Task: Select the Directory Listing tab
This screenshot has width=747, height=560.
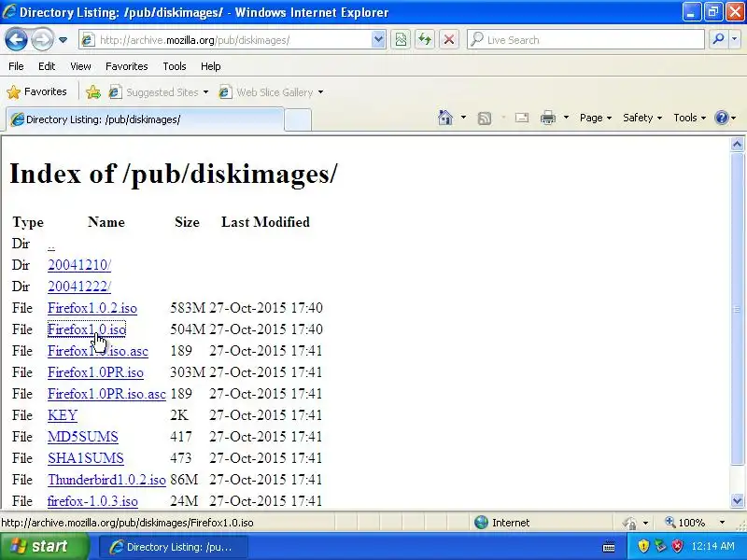Action: [x=145, y=119]
